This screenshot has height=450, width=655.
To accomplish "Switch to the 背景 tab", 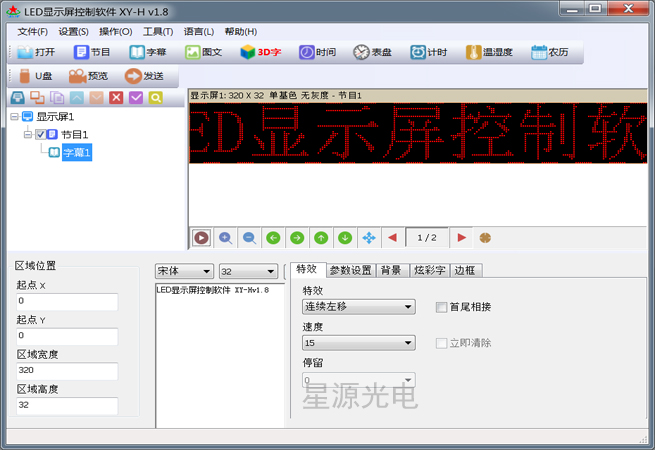I will pyautogui.click(x=391, y=271).
